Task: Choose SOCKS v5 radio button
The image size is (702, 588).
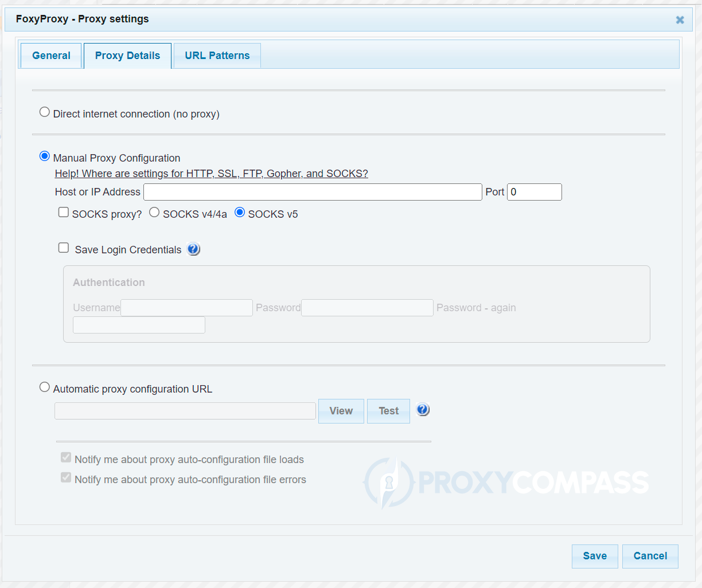Action: tap(240, 212)
